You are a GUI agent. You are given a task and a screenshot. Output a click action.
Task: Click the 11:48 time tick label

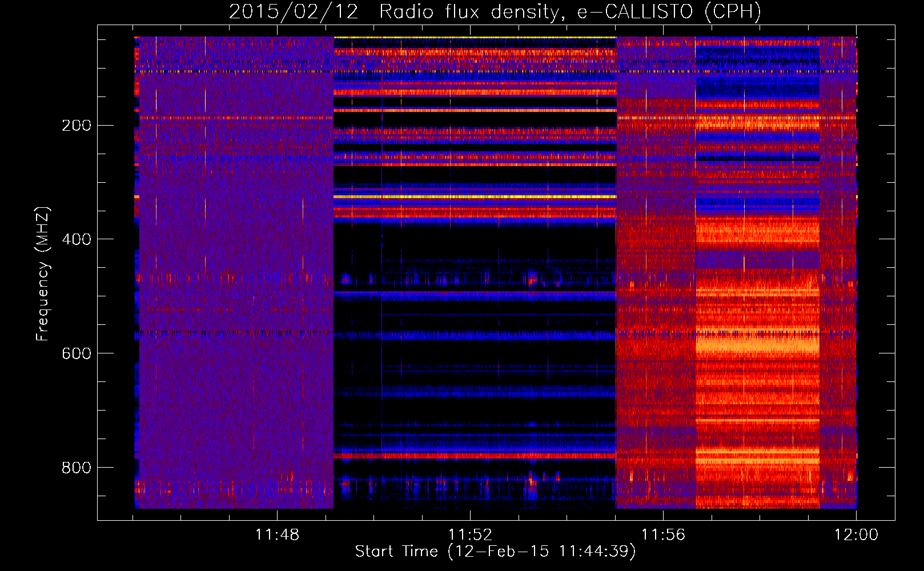tap(277, 535)
